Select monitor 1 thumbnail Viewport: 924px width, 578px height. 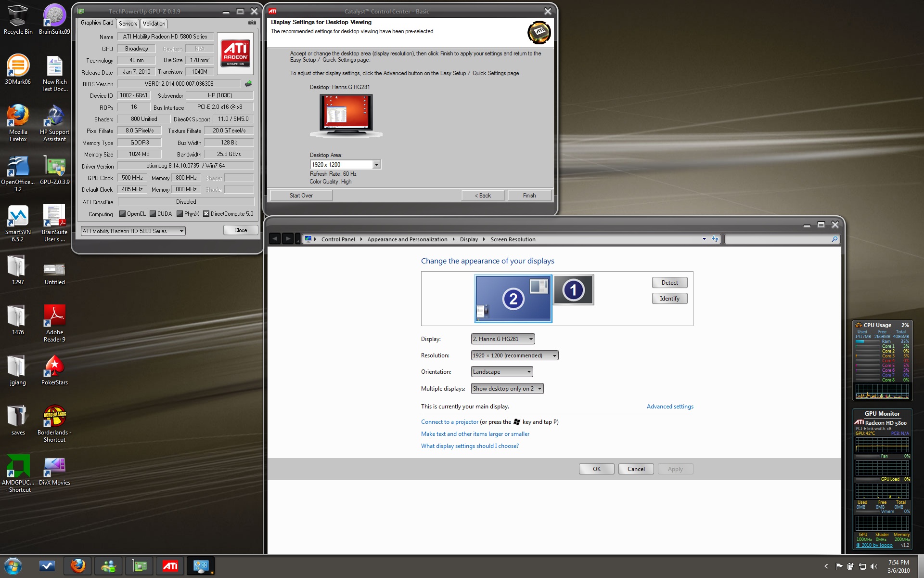573,290
